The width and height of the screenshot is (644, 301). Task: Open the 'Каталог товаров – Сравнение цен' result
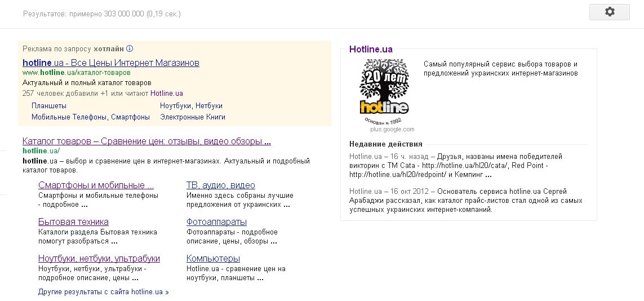click(146, 141)
